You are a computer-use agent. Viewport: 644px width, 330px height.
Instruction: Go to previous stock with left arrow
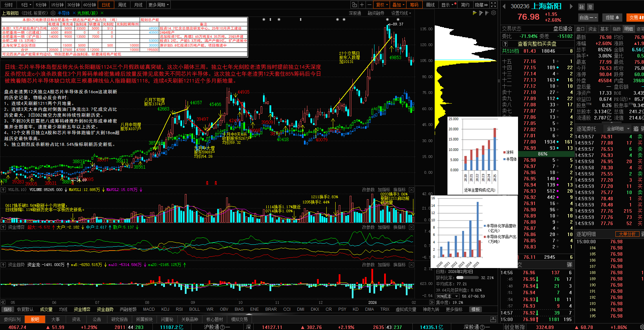pyautogui.click(x=504, y=7)
